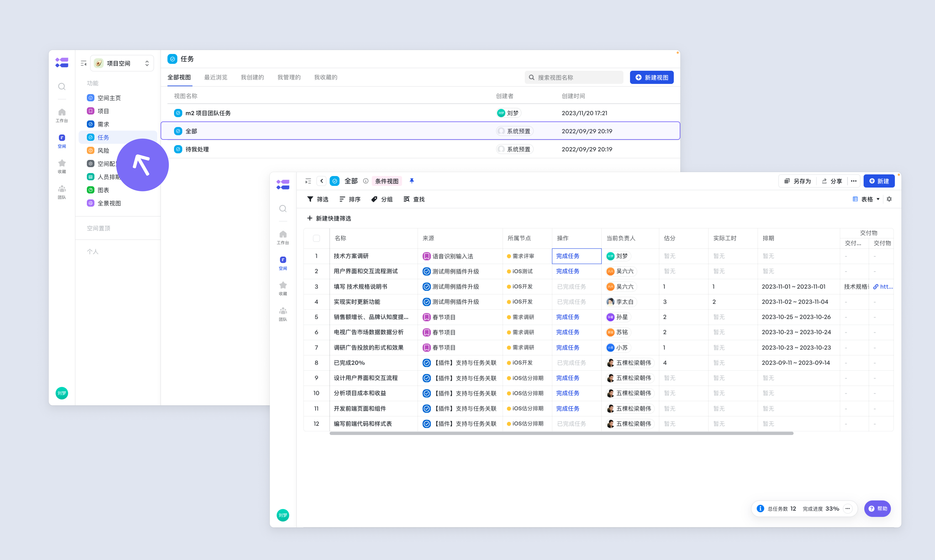Image resolution: width=935 pixels, height=560 pixels.
Task: Open 图表 in the navigation list
Action: 118,190
